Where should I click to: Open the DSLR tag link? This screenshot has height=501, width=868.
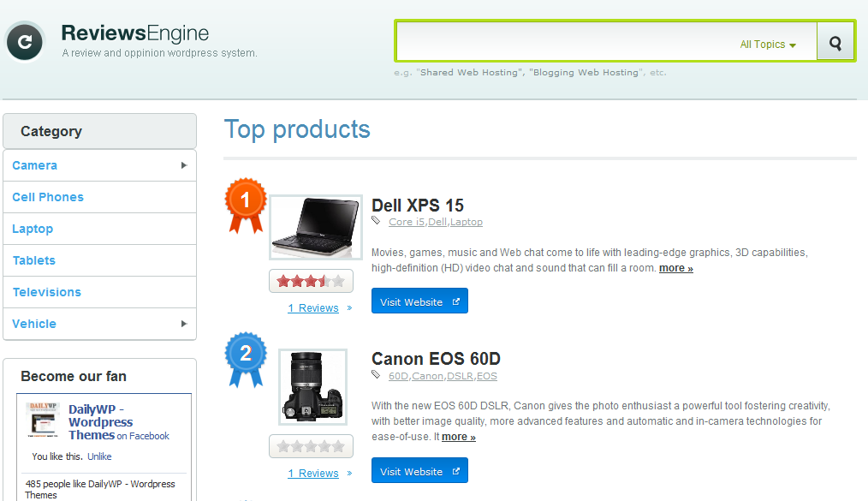coord(460,376)
